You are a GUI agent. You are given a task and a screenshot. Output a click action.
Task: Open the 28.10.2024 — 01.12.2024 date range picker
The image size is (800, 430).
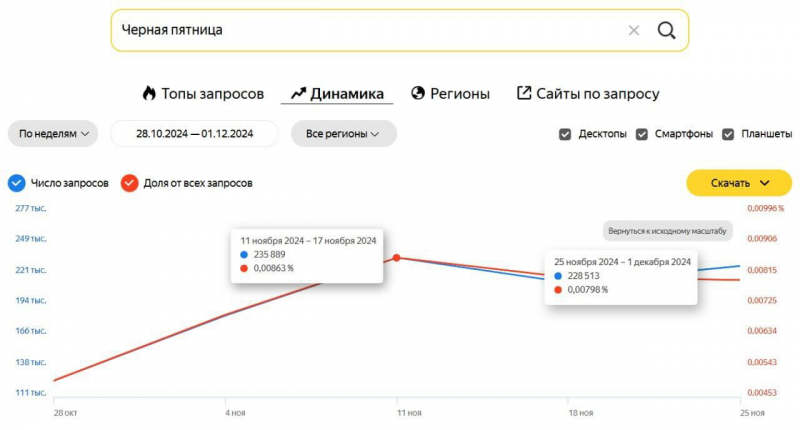[x=194, y=134]
